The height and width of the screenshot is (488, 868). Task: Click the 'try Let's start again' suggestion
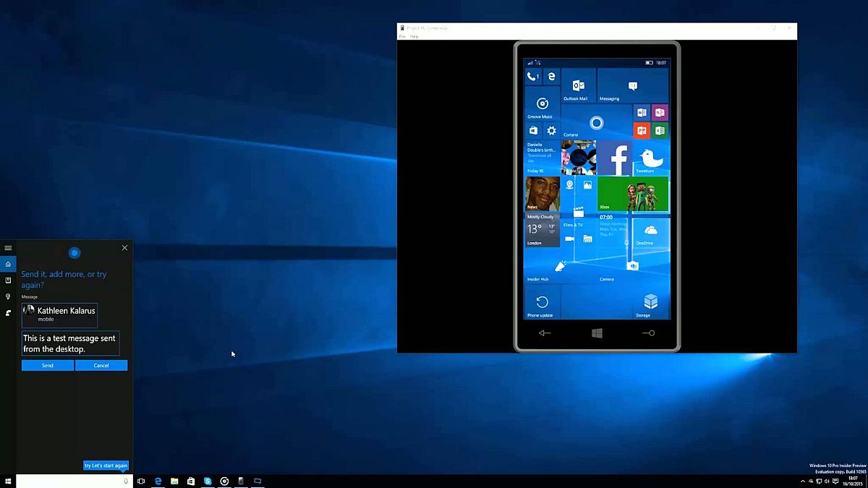[106, 466]
